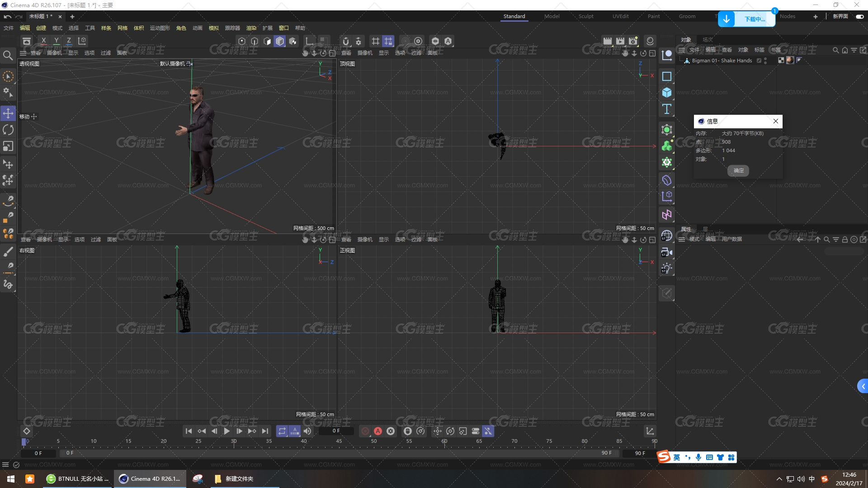Screen dimensions: 868x488
Task: Click the record keyframe button
Action: click(365, 431)
